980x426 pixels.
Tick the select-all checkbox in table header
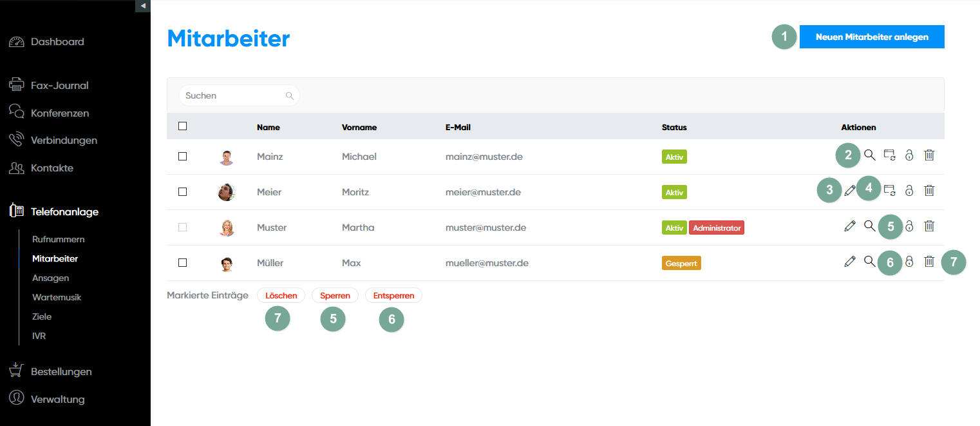tap(182, 126)
